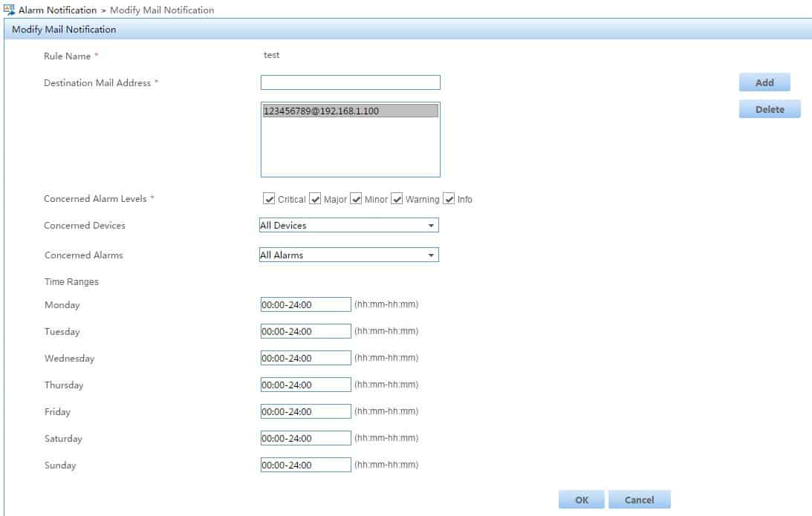Select the 123456789@192.168.1.100 list entry
Viewport: 812px width, 516px height.
[350, 111]
